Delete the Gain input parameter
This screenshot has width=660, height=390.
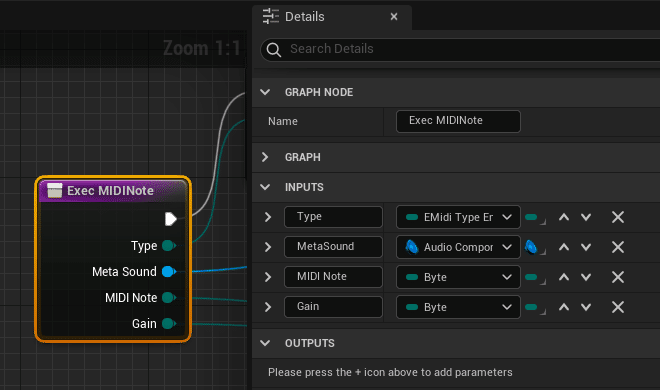click(x=617, y=307)
